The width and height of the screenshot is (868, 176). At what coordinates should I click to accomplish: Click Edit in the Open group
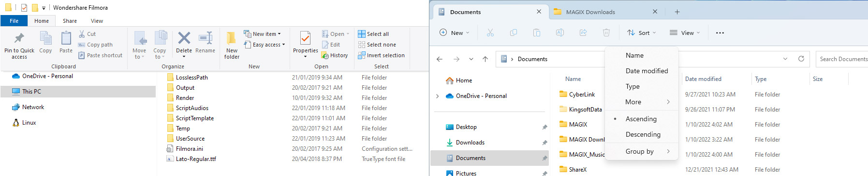(x=331, y=45)
